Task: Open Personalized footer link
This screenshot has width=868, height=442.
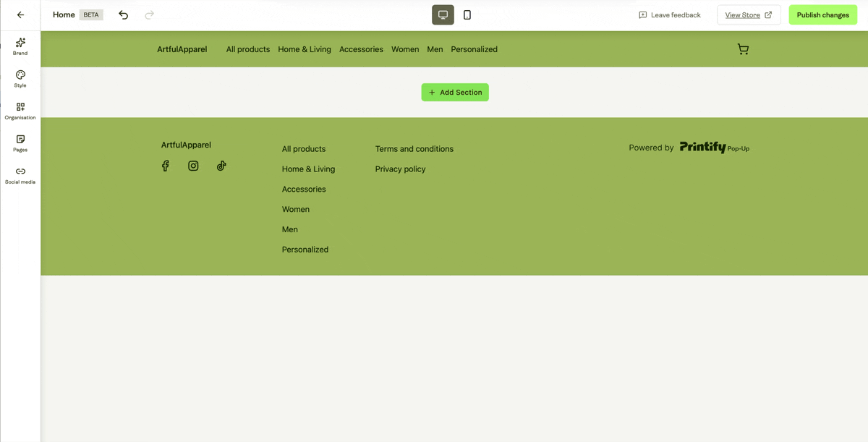Action: click(x=305, y=250)
